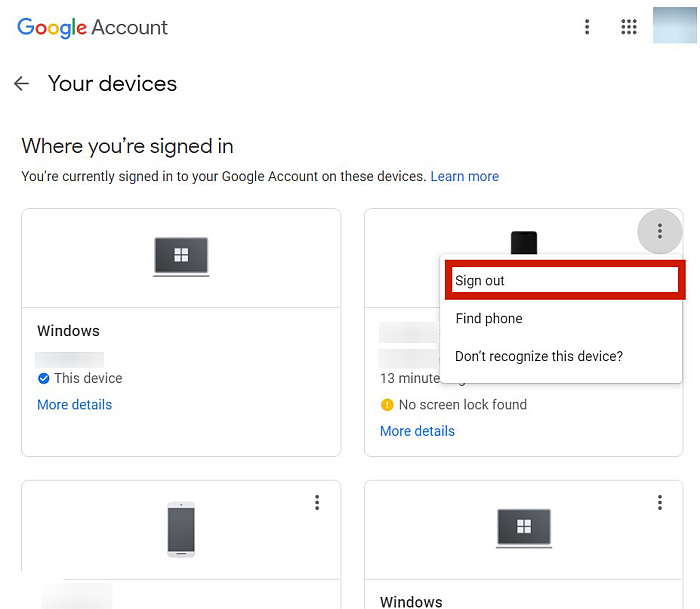The height and width of the screenshot is (609, 700).
Task: Open More details under No screen lock found
Action: (x=417, y=431)
